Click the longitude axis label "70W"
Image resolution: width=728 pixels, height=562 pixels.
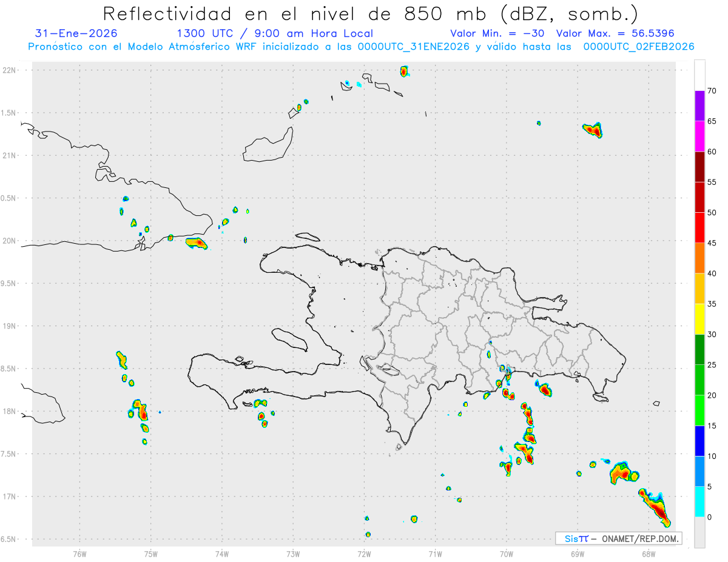[507, 554]
